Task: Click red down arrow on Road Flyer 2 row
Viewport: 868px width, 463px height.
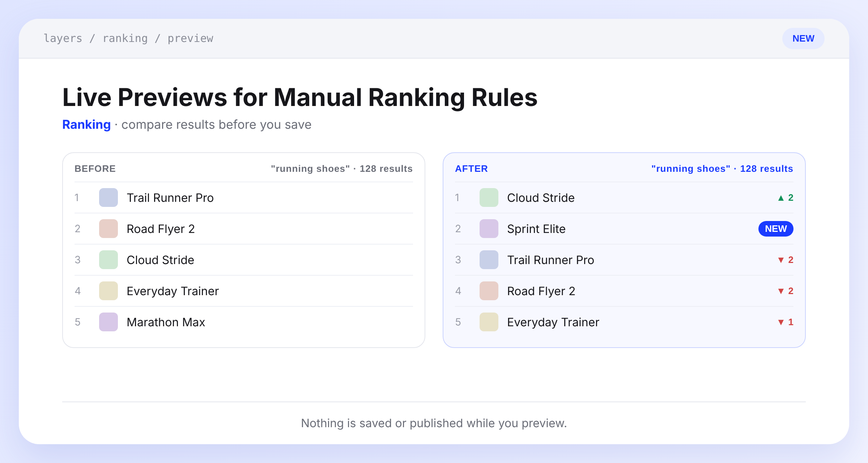Action: [781, 291]
